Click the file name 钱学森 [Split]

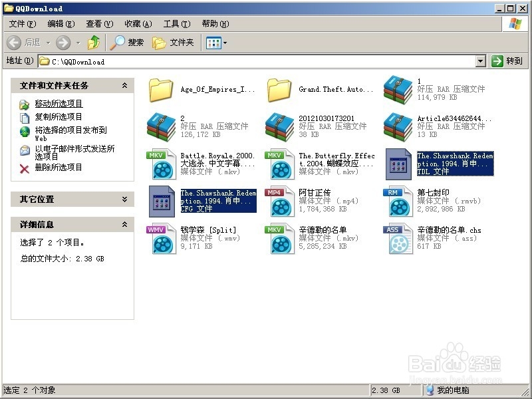pos(208,230)
